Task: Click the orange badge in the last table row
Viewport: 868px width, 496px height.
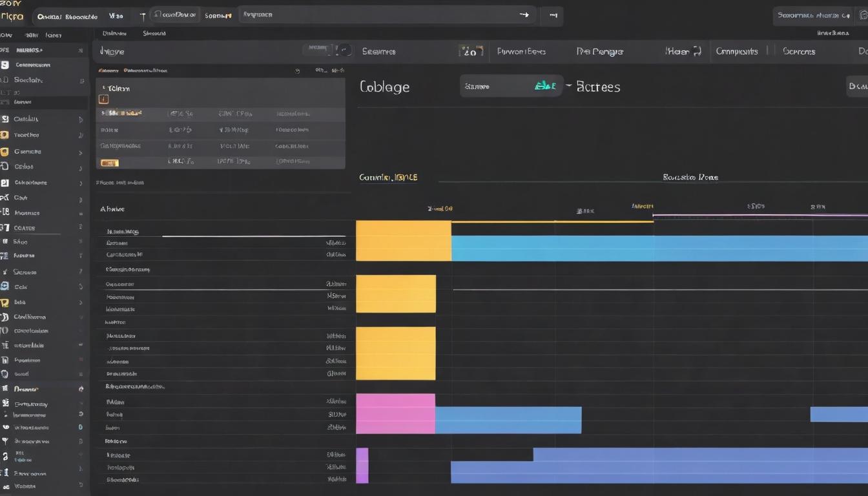Action: pyautogui.click(x=110, y=163)
